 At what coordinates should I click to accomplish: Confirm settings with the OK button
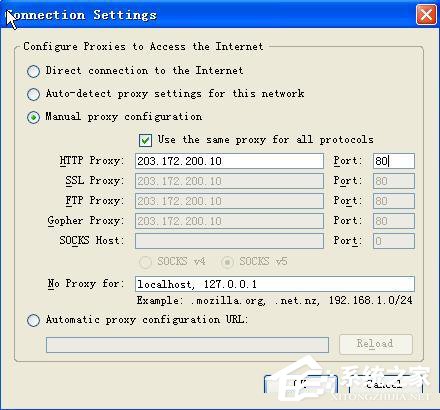tap(301, 384)
